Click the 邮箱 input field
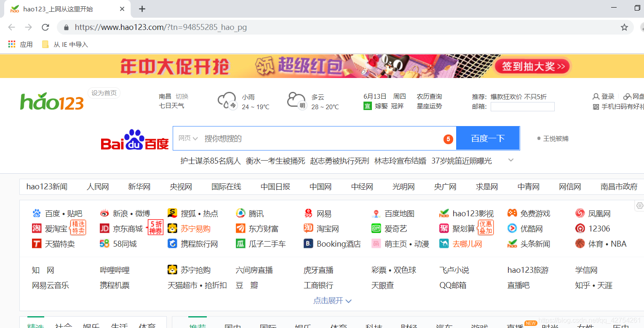 tap(522, 107)
